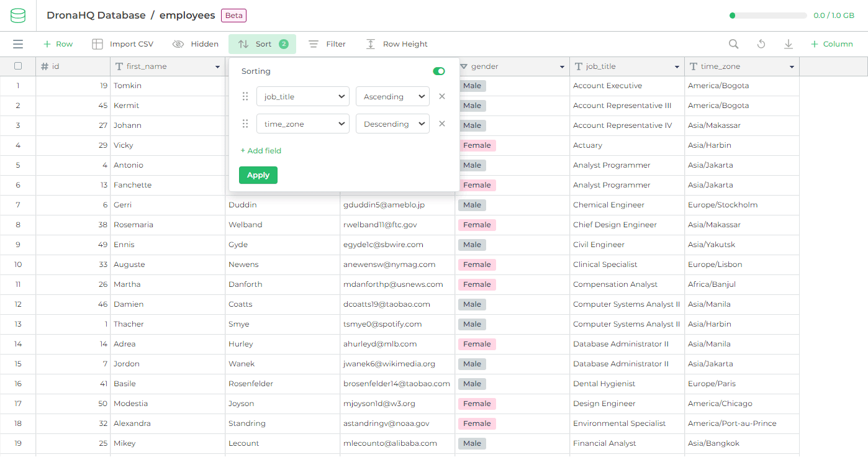Select the Europe/Stockholm time zone cell
868x457 pixels.
click(742, 205)
